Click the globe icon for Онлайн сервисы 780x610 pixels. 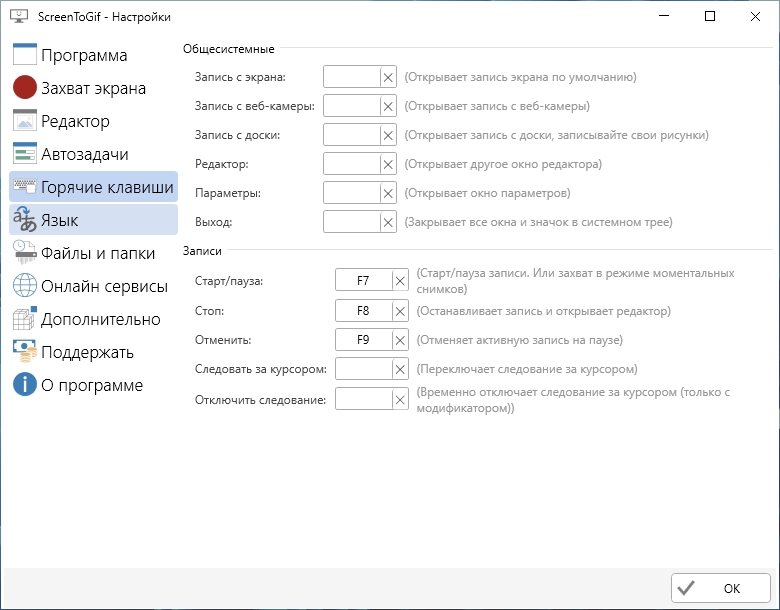(x=24, y=286)
